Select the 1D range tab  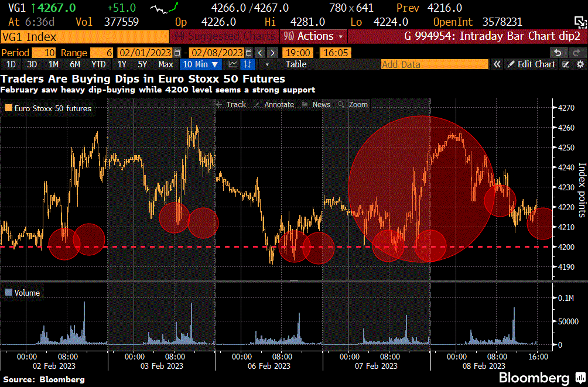[11, 64]
